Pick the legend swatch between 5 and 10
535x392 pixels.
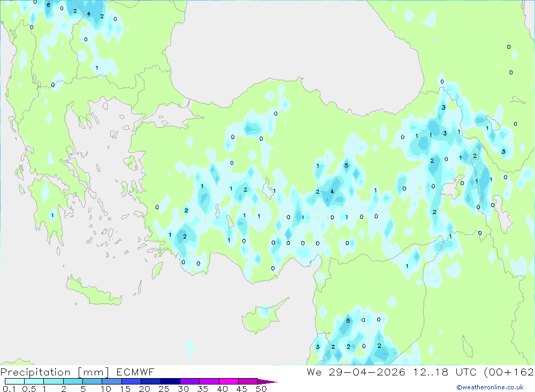[x=92, y=381]
